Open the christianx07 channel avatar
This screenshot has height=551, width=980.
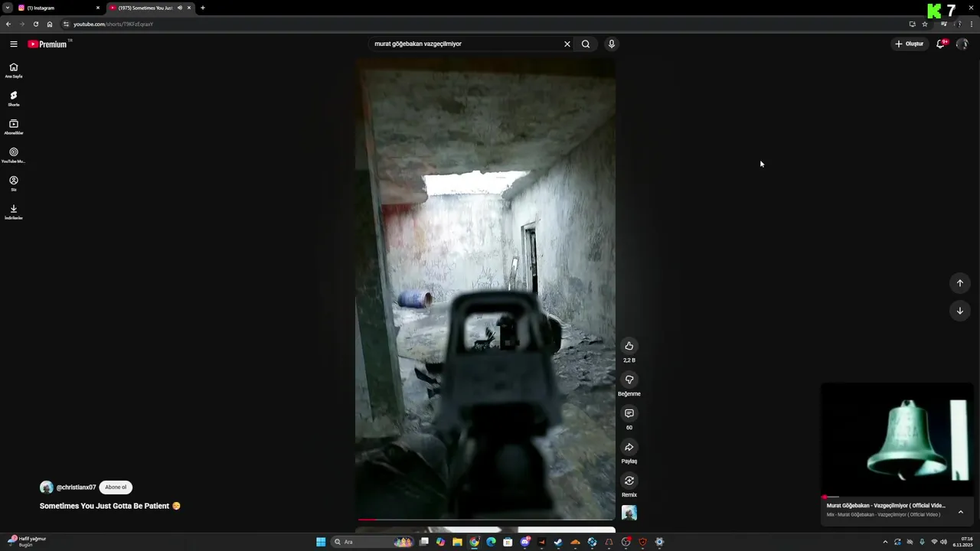[x=47, y=487]
